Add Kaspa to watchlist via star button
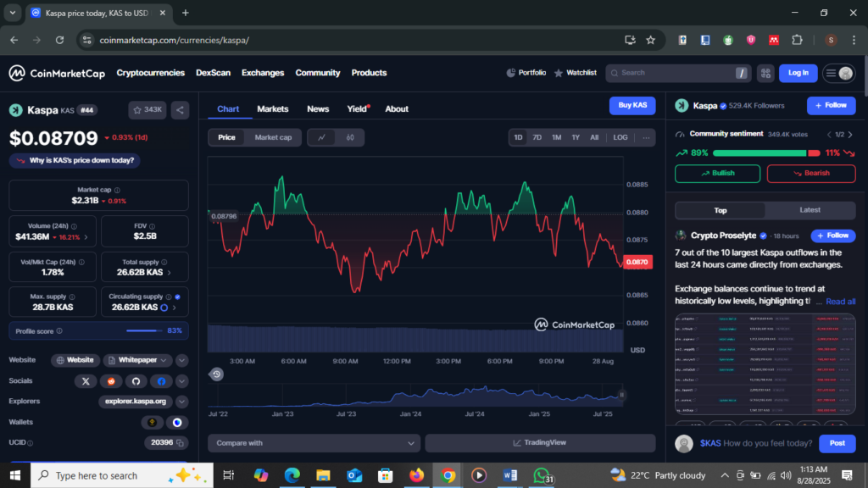The image size is (868, 488). pyautogui.click(x=147, y=109)
